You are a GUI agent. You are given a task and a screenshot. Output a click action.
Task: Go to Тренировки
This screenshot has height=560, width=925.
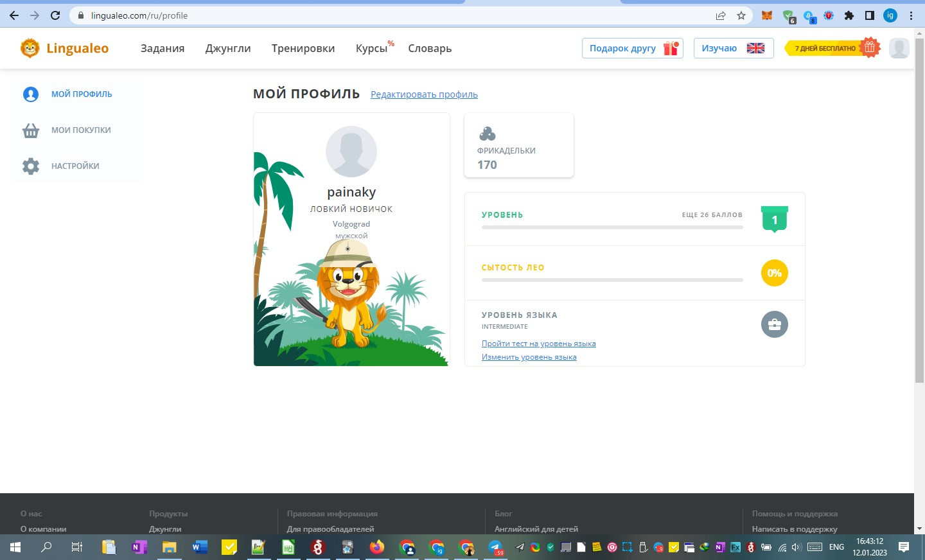pos(303,48)
